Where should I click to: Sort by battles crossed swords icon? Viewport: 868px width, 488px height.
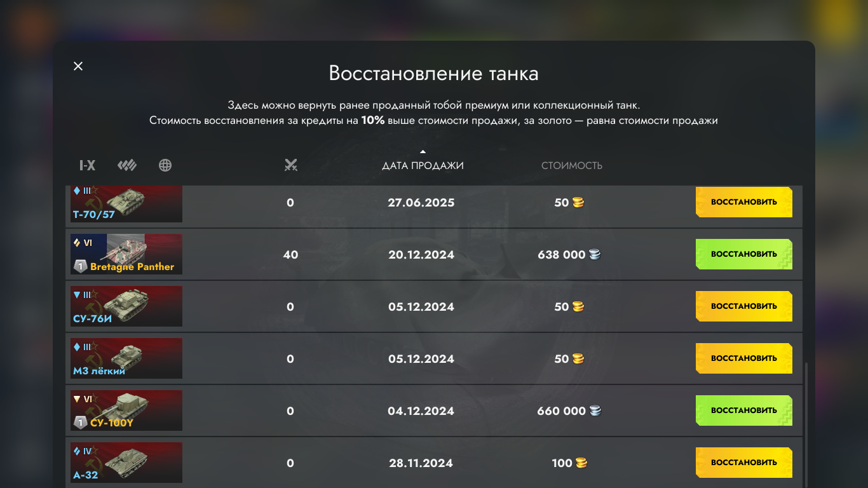[x=291, y=166]
